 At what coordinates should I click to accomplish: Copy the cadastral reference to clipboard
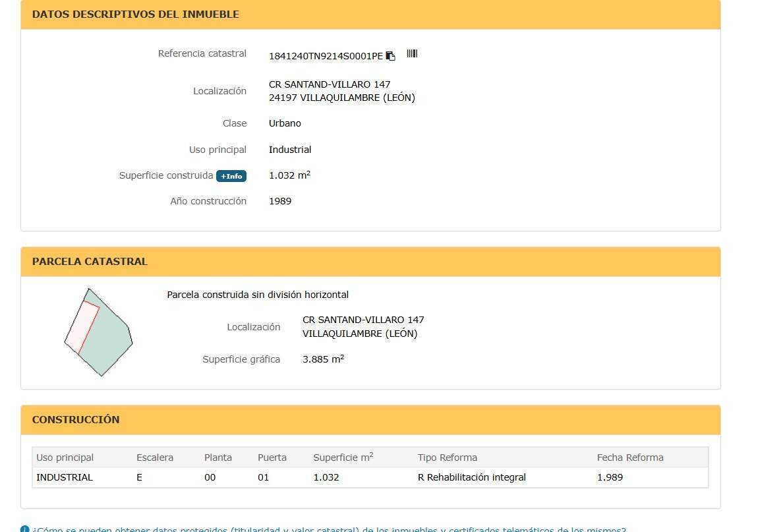390,56
